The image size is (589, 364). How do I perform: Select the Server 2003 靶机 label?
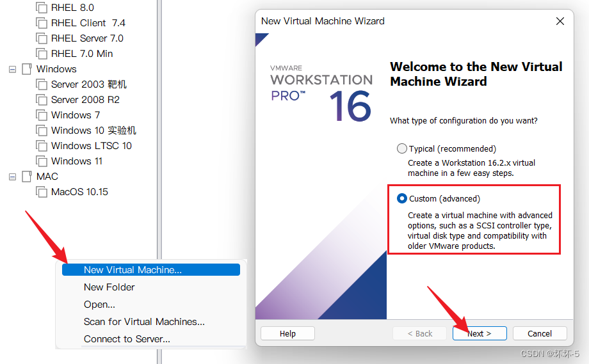[88, 84]
